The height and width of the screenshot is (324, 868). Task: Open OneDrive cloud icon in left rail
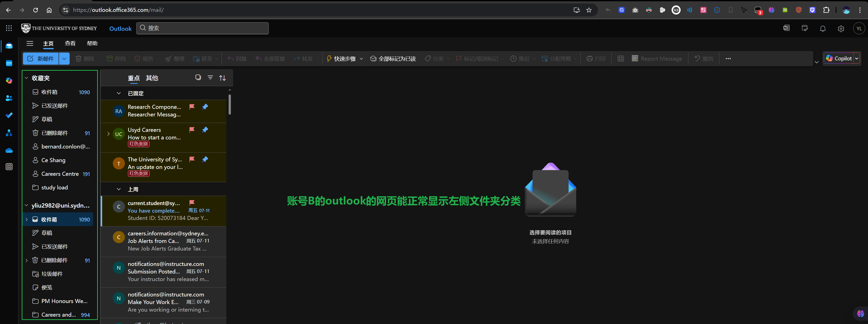coord(9,150)
